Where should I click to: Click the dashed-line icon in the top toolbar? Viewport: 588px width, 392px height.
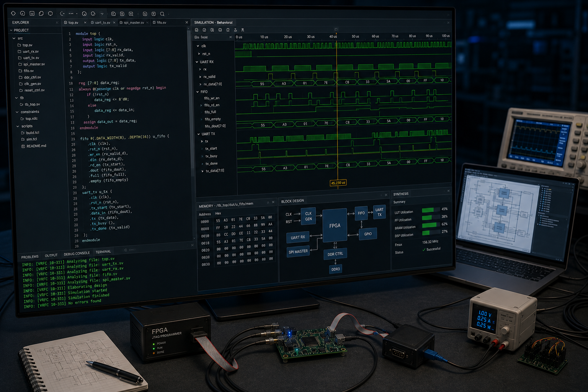(71, 13)
